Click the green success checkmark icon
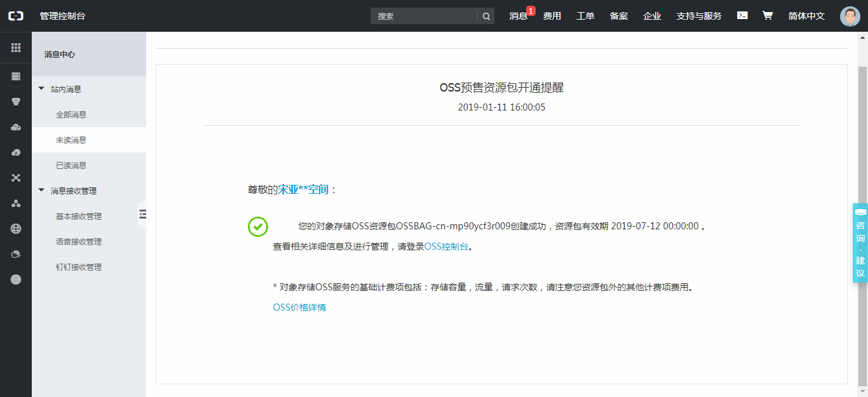Image resolution: width=868 pixels, height=397 pixels. pyautogui.click(x=258, y=227)
